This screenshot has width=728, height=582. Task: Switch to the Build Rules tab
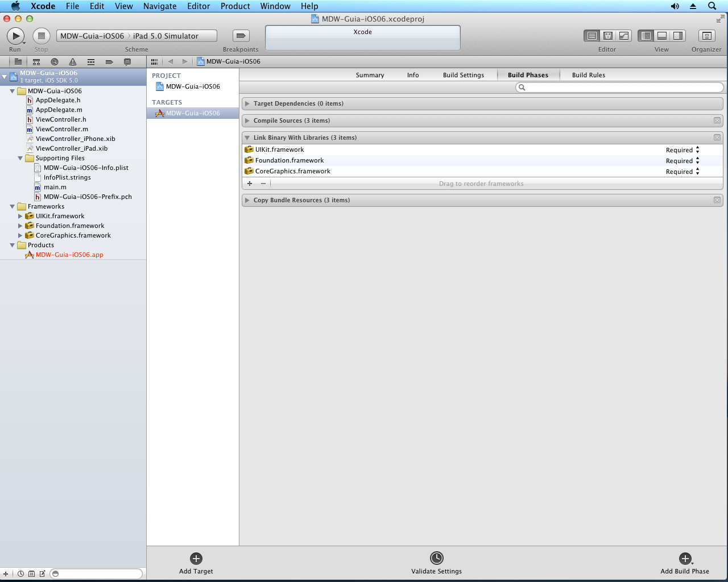click(x=589, y=75)
